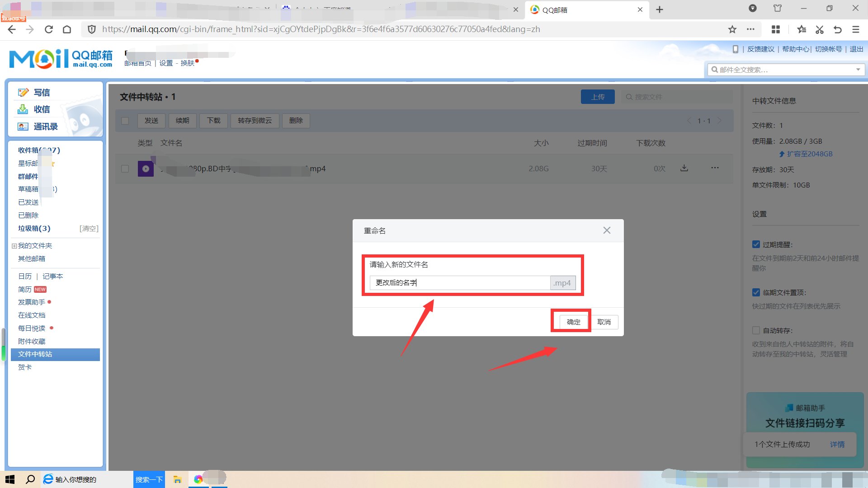The height and width of the screenshot is (488, 868).
Task: Click browser home icon
Action: tap(67, 29)
